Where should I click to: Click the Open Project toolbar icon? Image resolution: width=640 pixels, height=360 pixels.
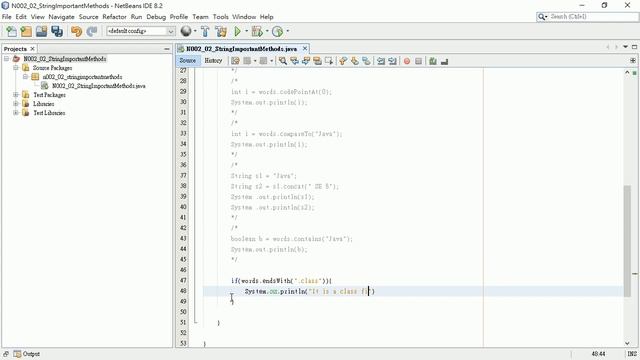coord(41,31)
